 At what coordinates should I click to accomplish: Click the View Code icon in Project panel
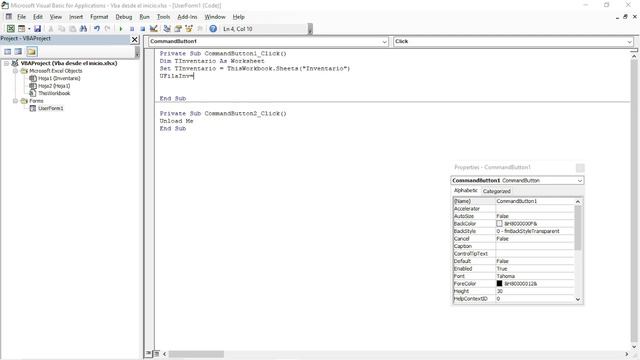point(8,51)
